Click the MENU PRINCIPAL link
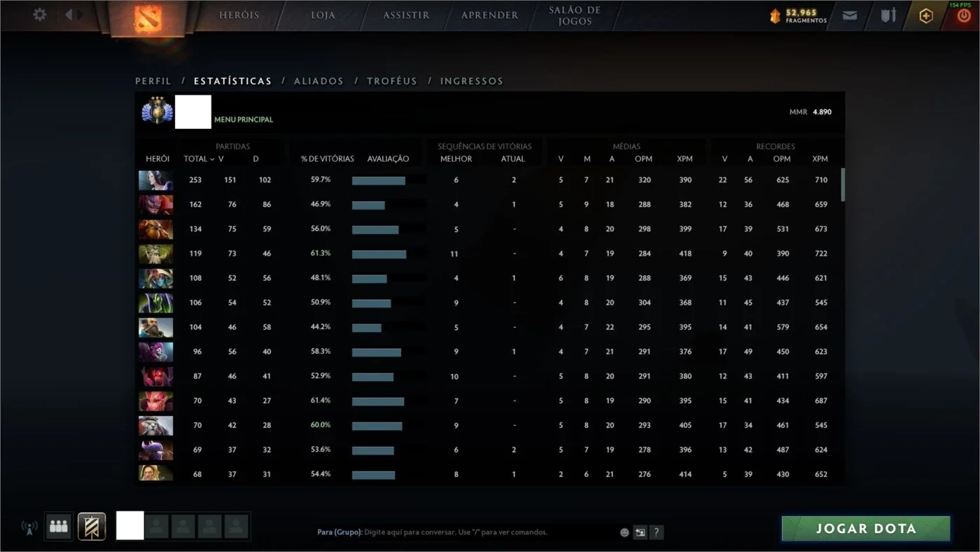Viewport: 980px width, 552px height. [x=244, y=120]
